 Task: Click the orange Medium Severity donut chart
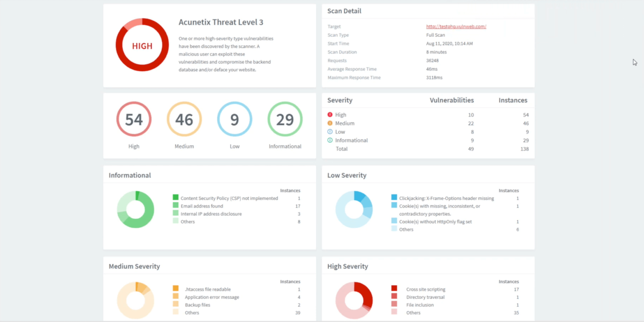tap(135, 300)
